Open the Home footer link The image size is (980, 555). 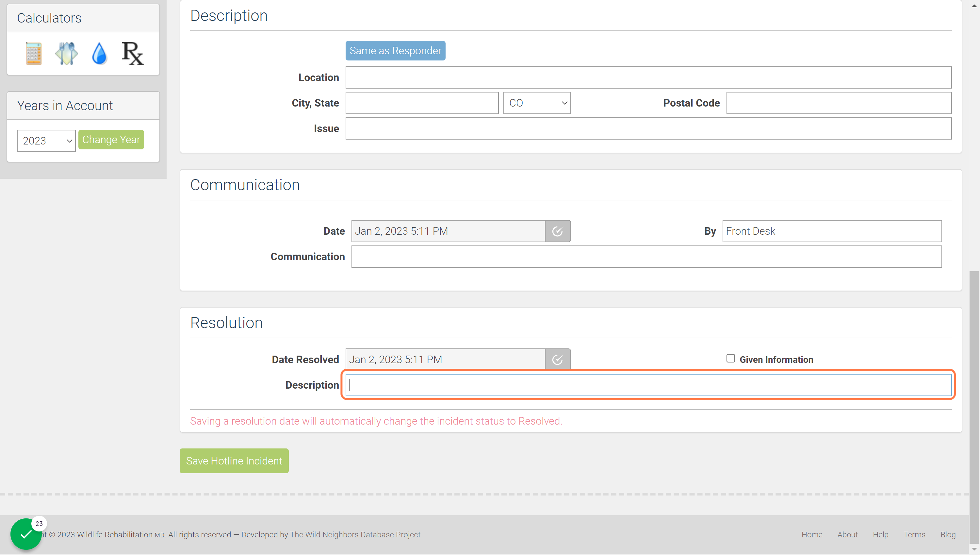812,534
